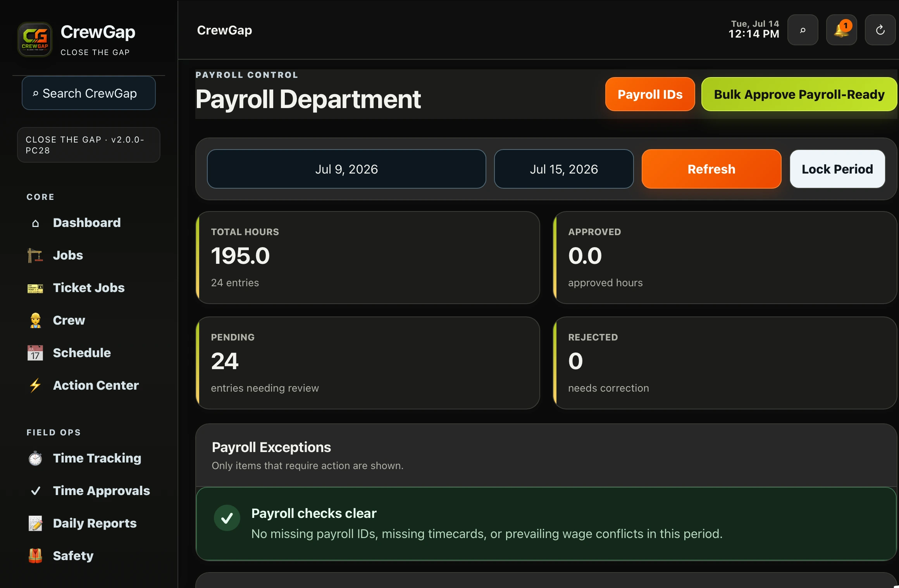The image size is (899, 588).
Task: Click 'entries needing review' text
Action: click(265, 388)
